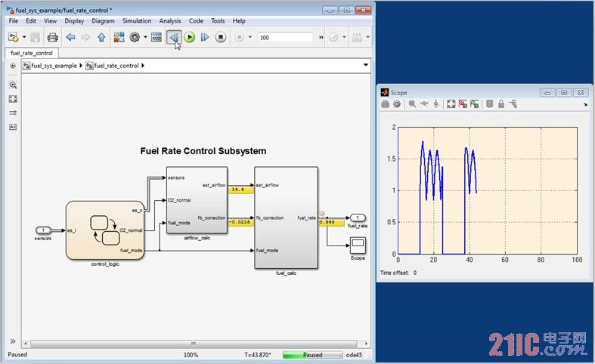Open the View menu
This screenshot has height=364, width=595.
coord(51,21)
